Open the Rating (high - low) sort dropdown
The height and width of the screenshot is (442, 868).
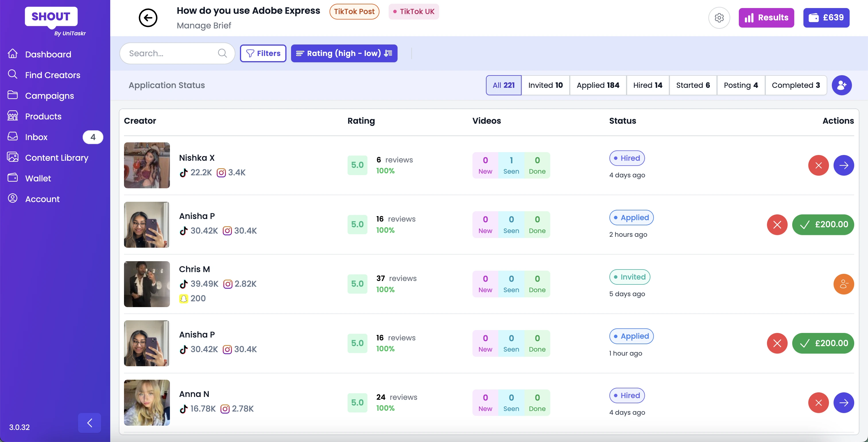344,53
